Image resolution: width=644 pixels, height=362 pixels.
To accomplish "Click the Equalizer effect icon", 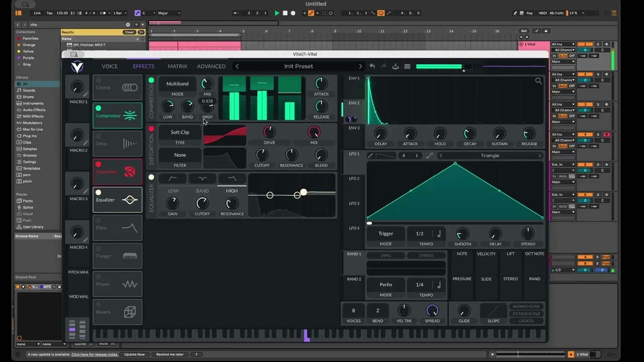I will [130, 200].
